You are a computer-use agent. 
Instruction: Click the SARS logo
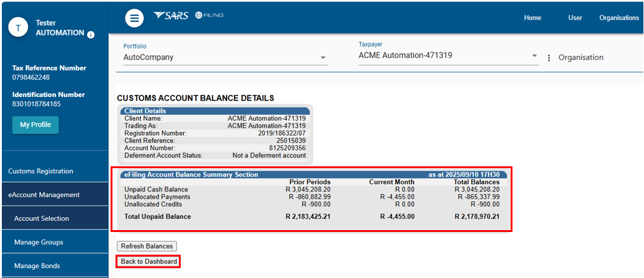click(170, 15)
